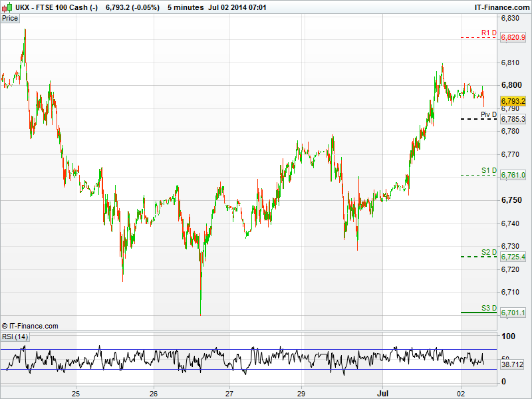Select the S2 D support label
The image size is (532, 399).
point(489,252)
